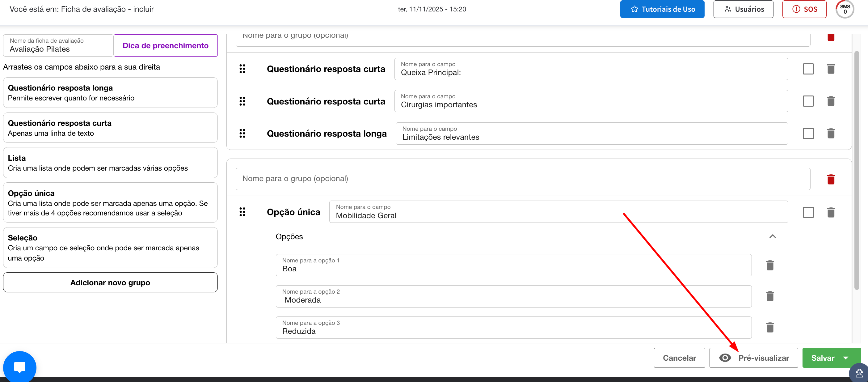
Task: Enable checkbox next to Mobilidade Geral
Action: (x=808, y=212)
